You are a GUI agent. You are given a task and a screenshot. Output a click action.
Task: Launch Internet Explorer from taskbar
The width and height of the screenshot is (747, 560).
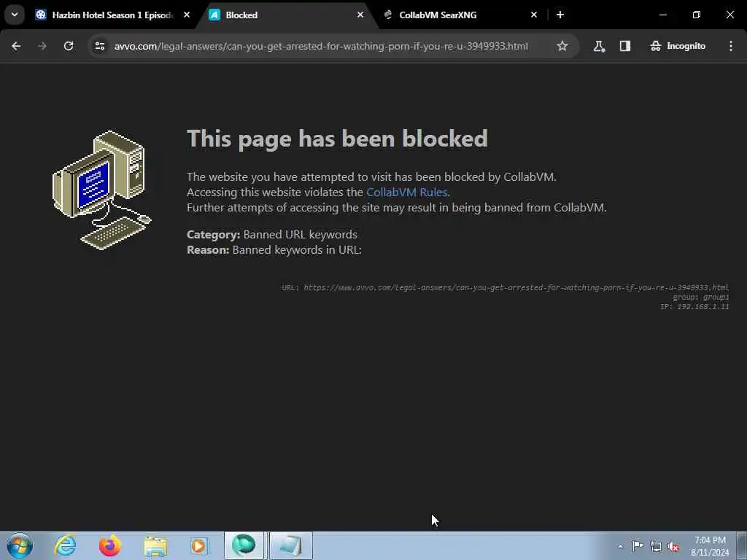65,545
